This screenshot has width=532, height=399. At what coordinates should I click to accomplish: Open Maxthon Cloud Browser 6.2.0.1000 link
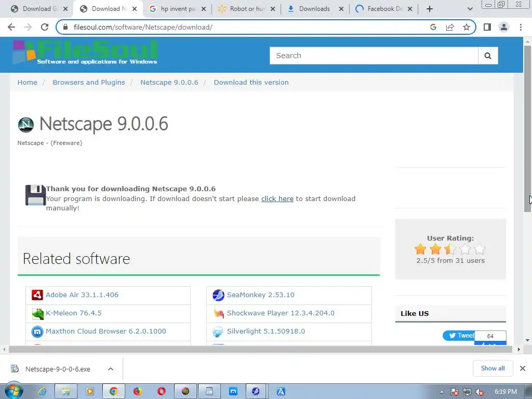pos(106,331)
